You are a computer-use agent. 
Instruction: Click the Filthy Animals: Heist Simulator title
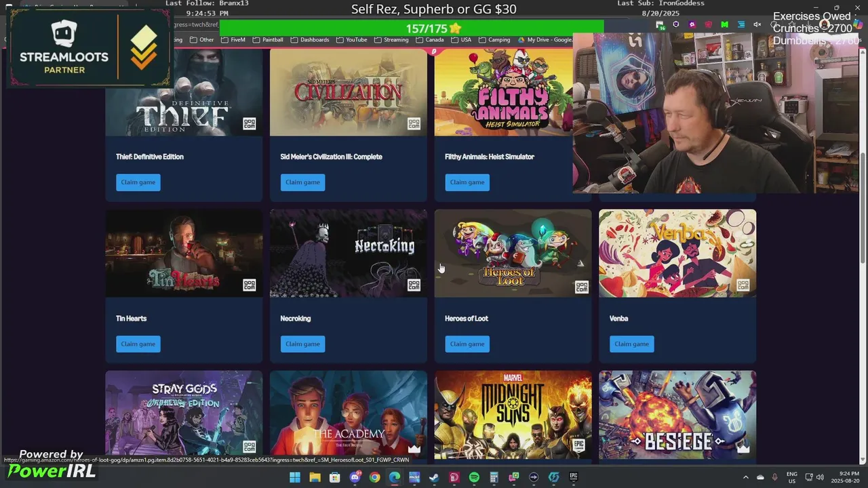(x=490, y=157)
